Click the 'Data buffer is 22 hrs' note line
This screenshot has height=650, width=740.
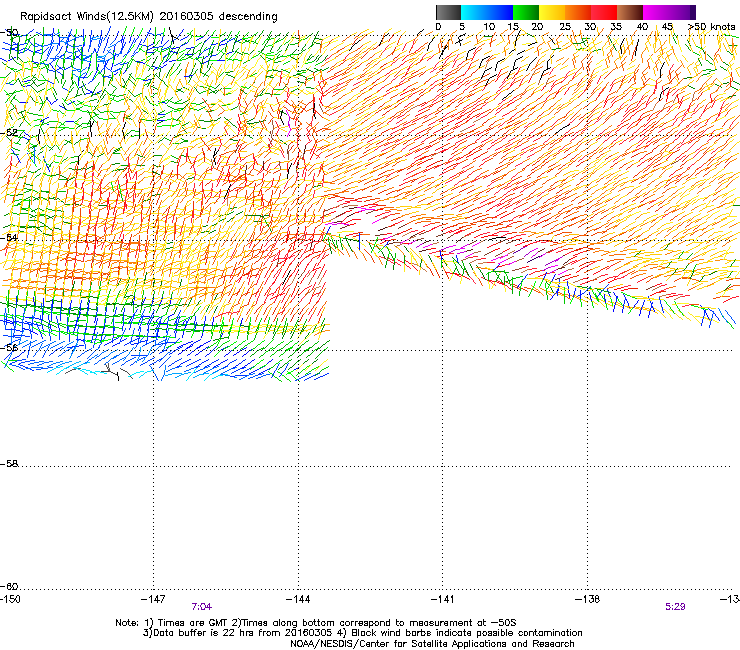click(x=362, y=633)
